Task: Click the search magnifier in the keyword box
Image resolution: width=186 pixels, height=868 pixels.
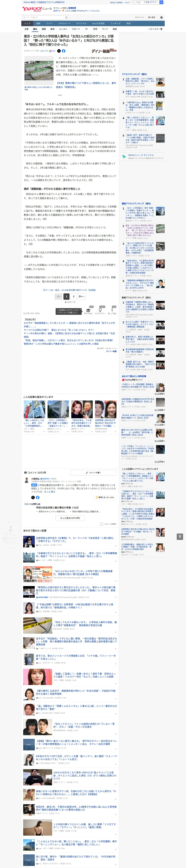Action: [x=66, y=18]
